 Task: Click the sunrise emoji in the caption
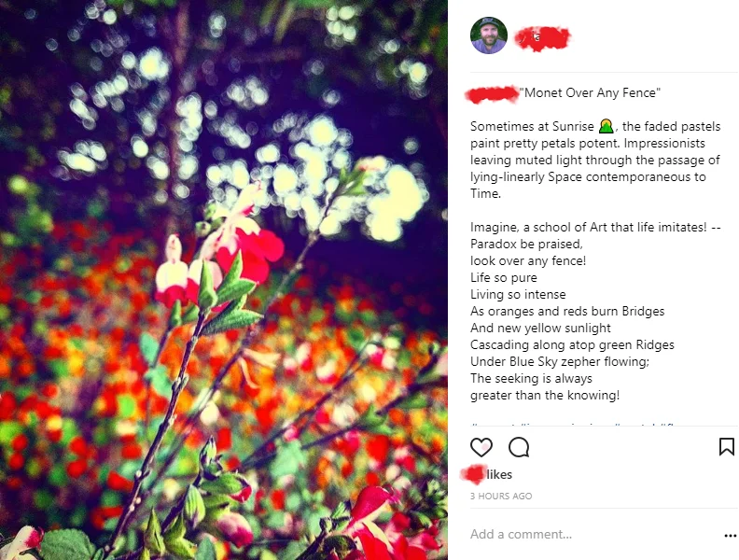[x=607, y=126]
